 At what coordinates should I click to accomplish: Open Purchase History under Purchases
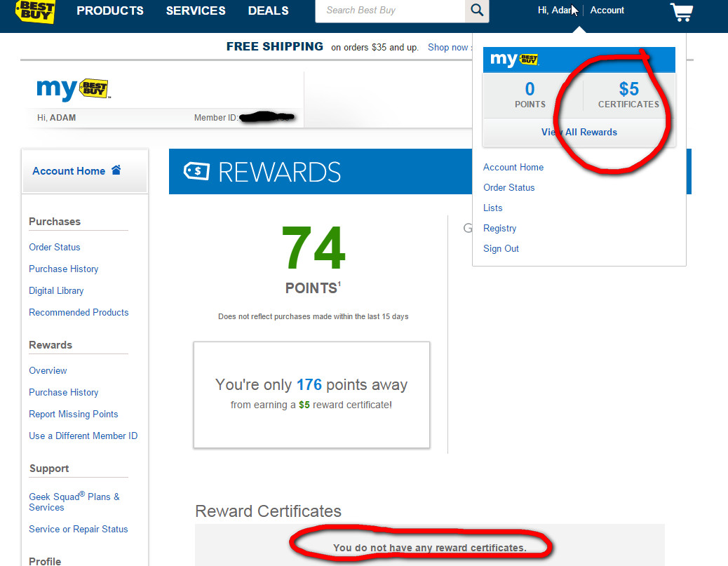(64, 269)
